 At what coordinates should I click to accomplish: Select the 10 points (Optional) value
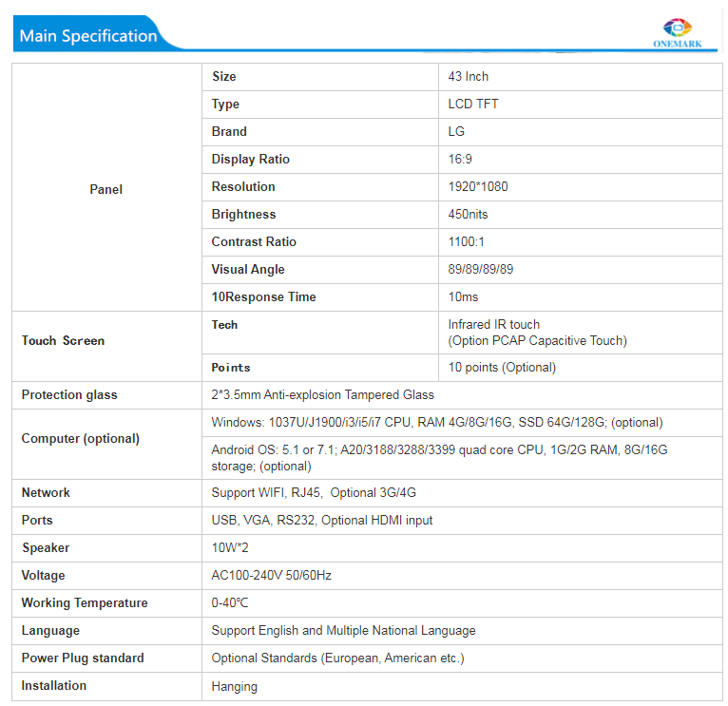click(502, 368)
